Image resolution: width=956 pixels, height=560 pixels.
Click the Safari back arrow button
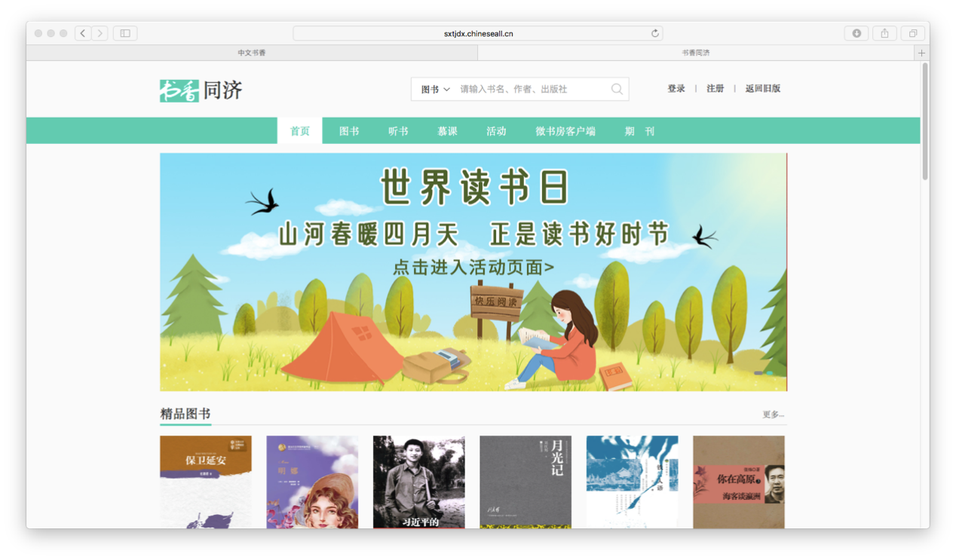(83, 33)
